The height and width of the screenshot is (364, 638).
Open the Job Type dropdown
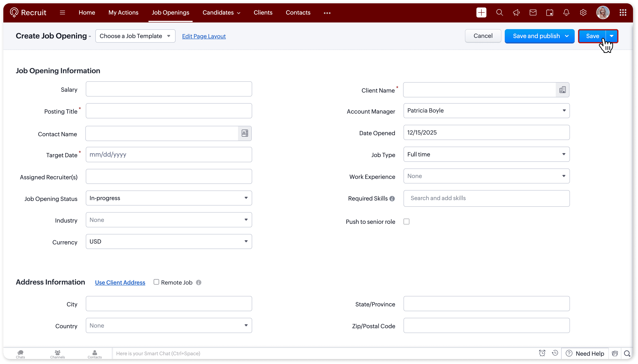click(486, 154)
